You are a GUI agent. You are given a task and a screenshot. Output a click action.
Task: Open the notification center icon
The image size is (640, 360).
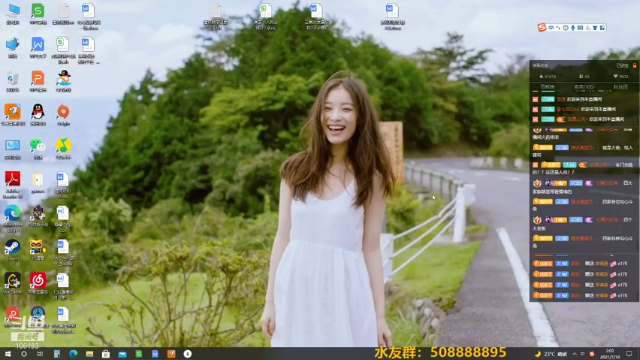(629, 354)
